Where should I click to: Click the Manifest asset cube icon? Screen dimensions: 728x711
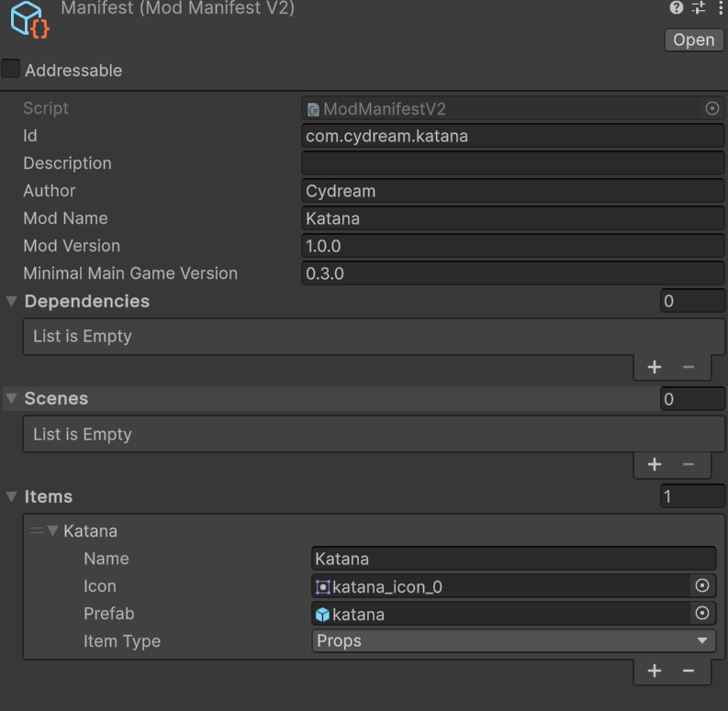pyautogui.click(x=29, y=20)
